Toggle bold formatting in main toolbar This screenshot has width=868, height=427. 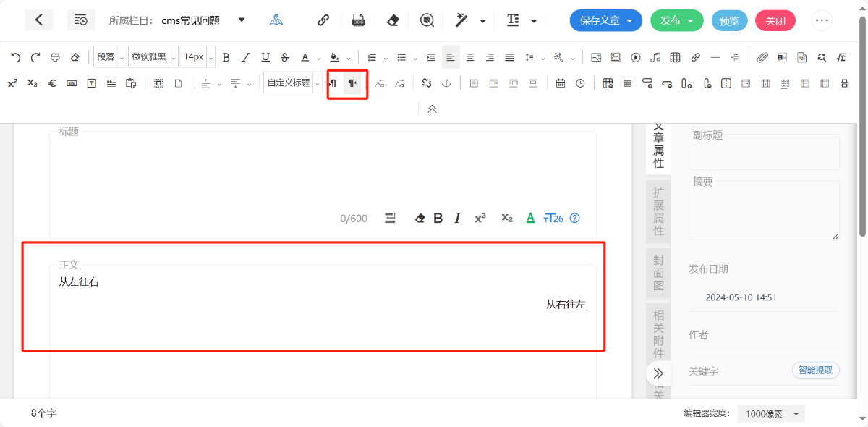pos(226,57)
